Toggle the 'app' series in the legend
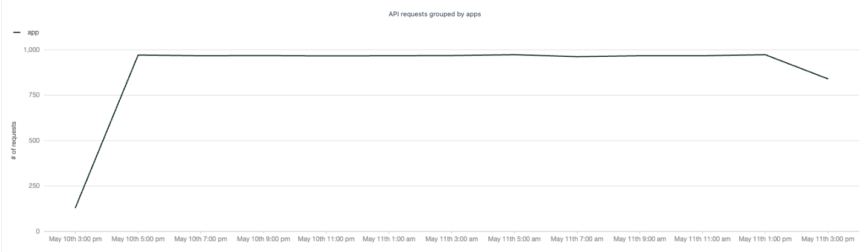The height and width of the screenshot is (252, 868). click(x=33, y=33)
